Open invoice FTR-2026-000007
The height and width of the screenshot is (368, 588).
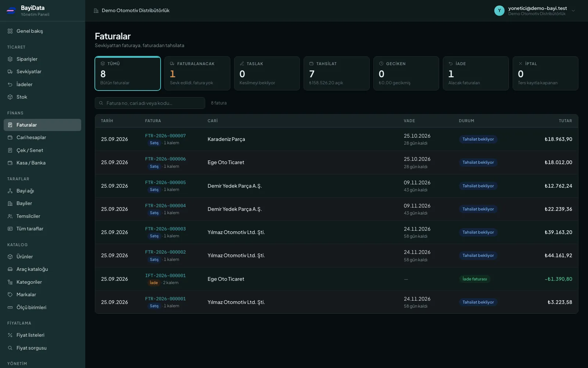click(165, 136)
